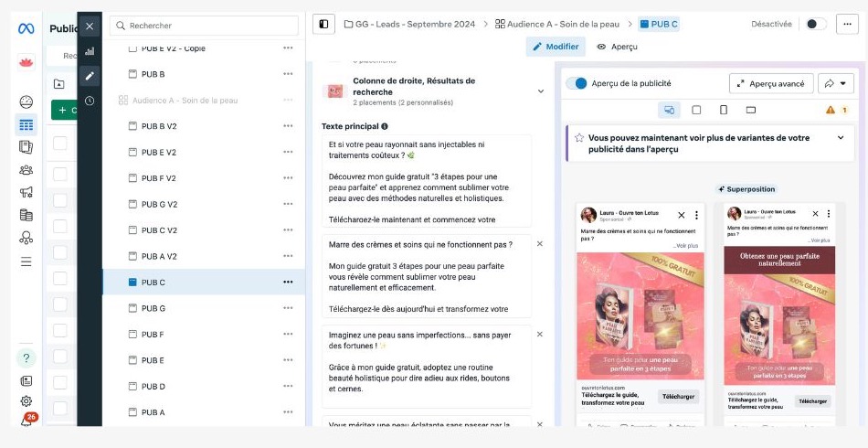This screenshot has height=448, width=868.
Task: Expand Colonne de droite placements chevron
Action: [541, 91]
